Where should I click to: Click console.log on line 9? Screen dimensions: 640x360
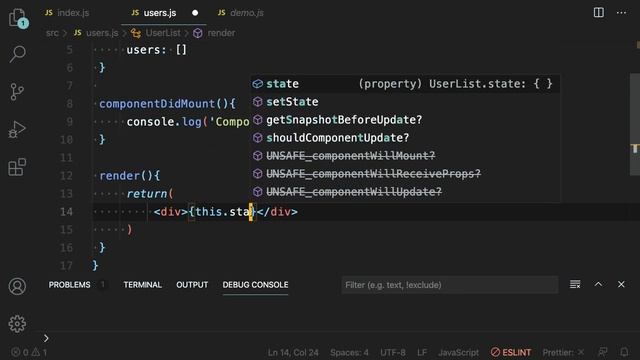(x=164, y=122)
